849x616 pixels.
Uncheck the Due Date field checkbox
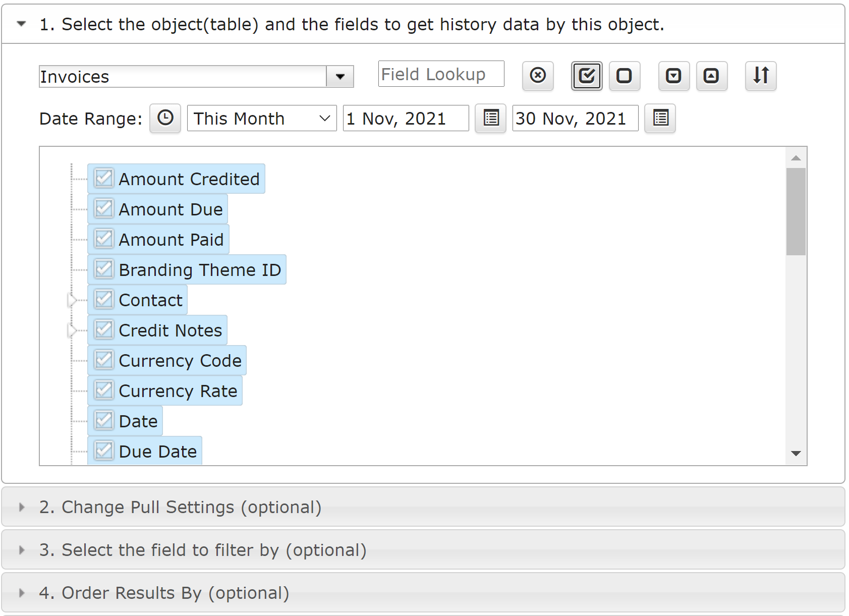[104, 451]
